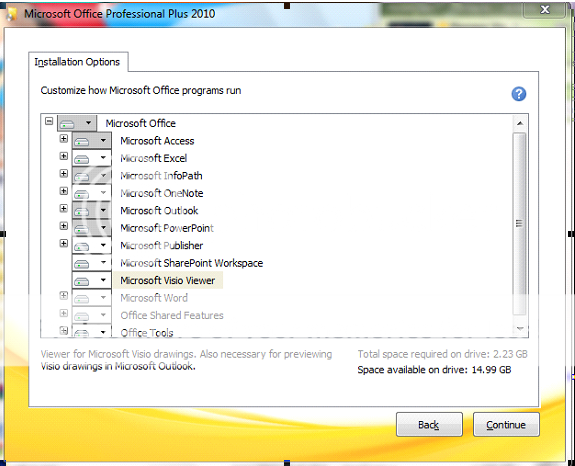Click the drive icon beside Microsoft OneNote
The image size is (575, 466).
(81, 194)
